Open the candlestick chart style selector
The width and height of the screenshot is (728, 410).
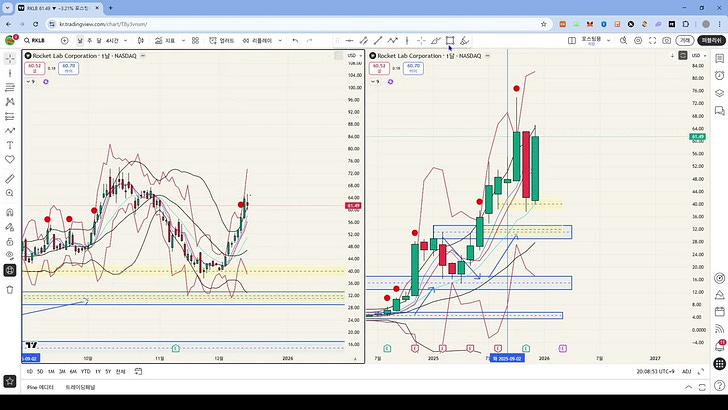[141, 41]
